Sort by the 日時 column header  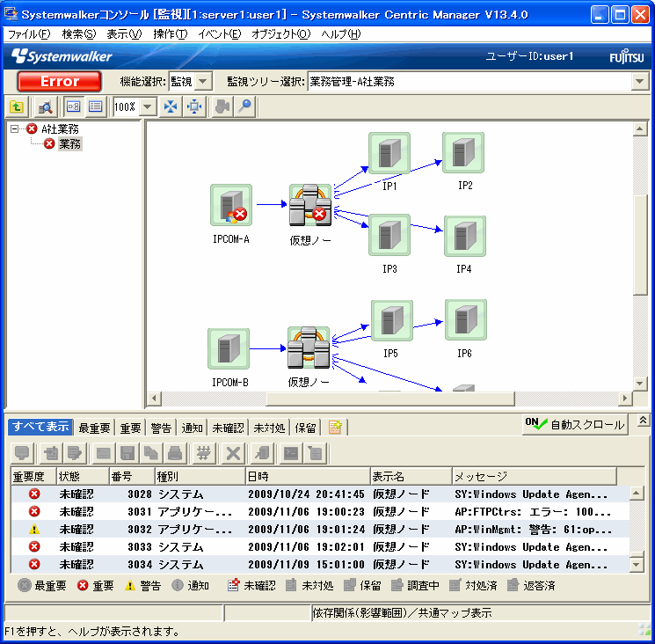(308, 476)
